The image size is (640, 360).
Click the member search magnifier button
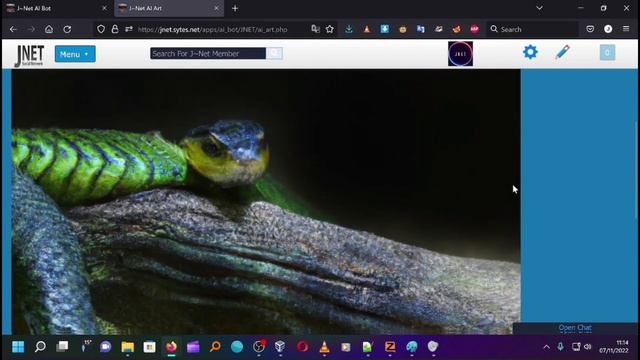pos(274,53)
